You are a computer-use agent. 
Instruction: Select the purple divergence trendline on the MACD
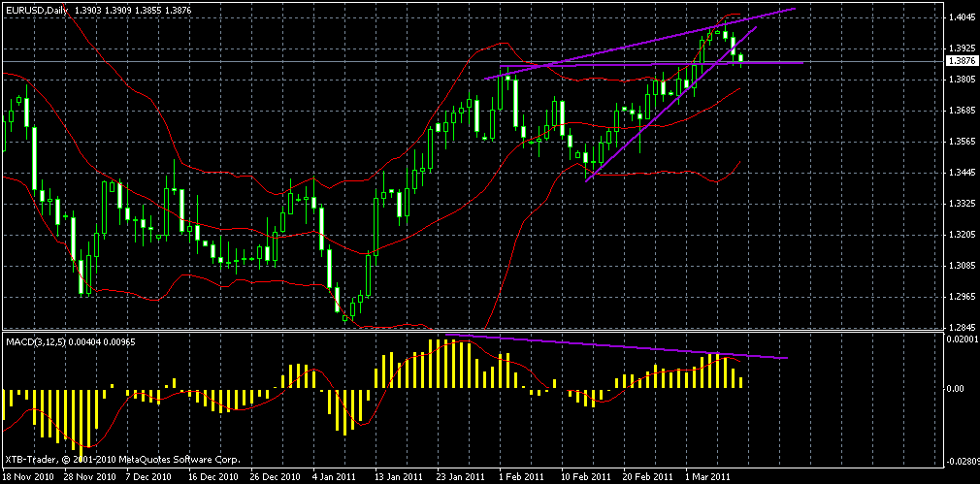pos(616,346)
